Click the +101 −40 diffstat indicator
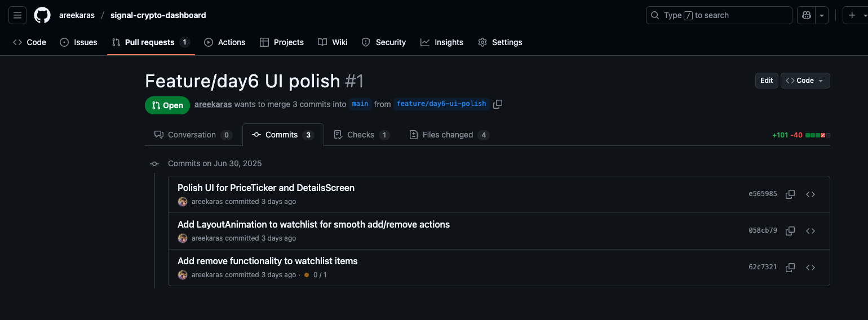Image resolution: width=868 pixels, height=320 pixels. (801, 135)
